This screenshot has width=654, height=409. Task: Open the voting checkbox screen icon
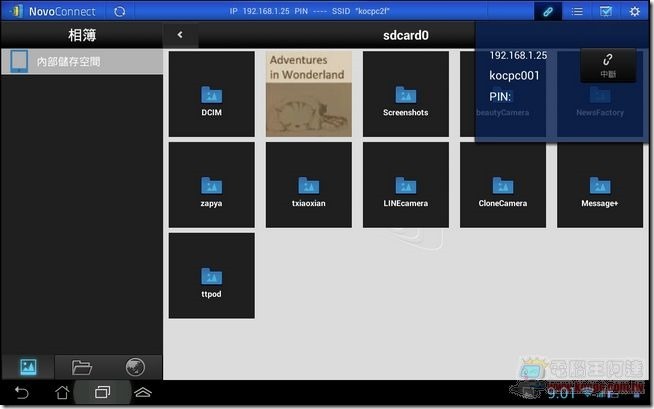point(606,11)
